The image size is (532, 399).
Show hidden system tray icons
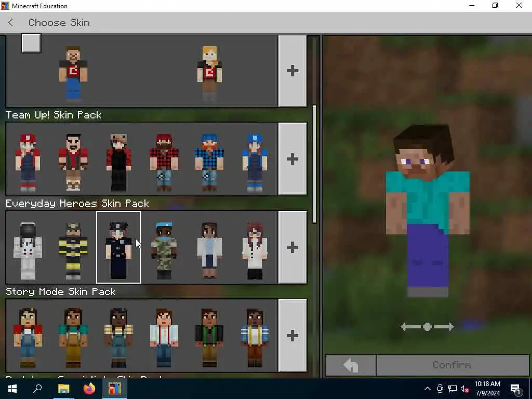coord(428,389)
